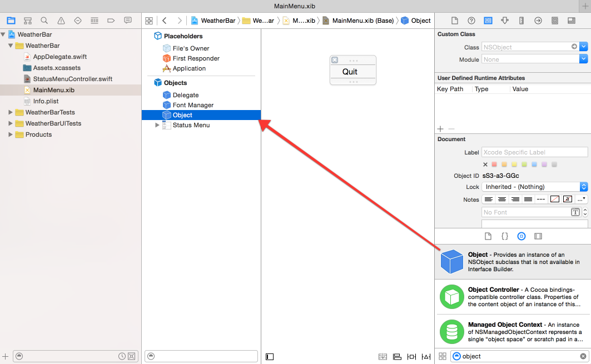This screenshot has height=364, width=591.
Task: Show the File inspector
Action: tap(455, 21)
